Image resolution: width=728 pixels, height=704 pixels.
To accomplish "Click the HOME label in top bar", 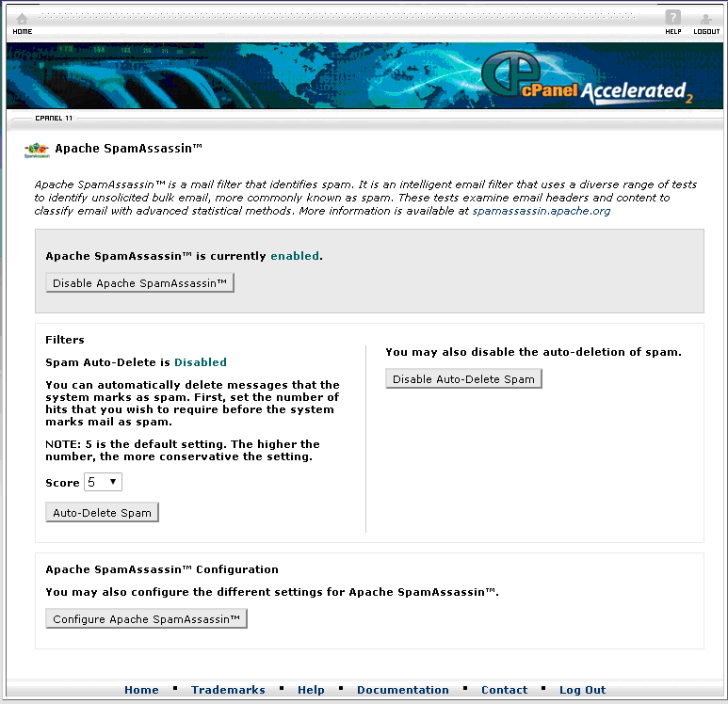I will [x=23, y=32].
